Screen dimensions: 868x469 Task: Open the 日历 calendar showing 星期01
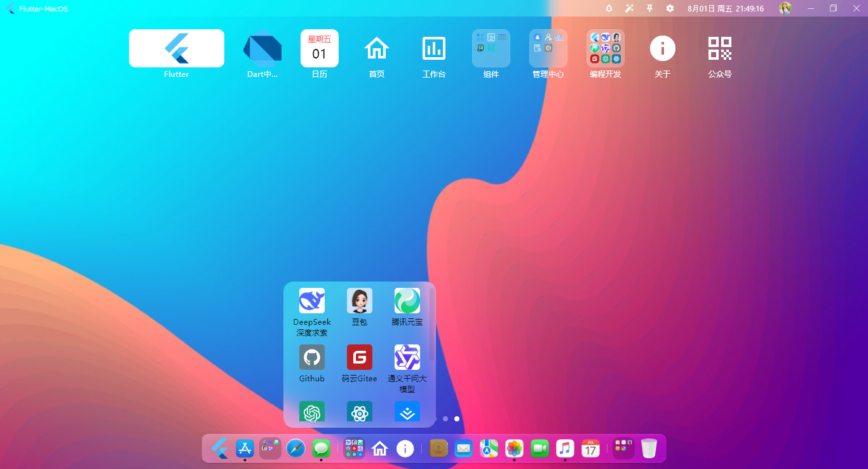coord(320,48)
